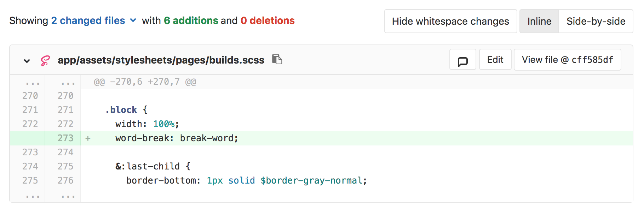Click the Edit button
Screen dimensions: 644x209
[x=495, y=60]
